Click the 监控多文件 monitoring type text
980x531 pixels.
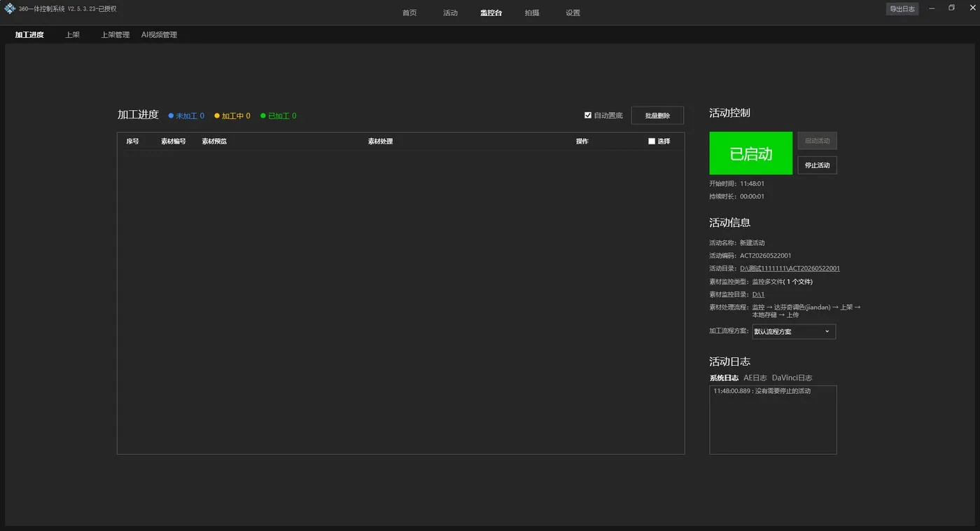click(767, 282)
